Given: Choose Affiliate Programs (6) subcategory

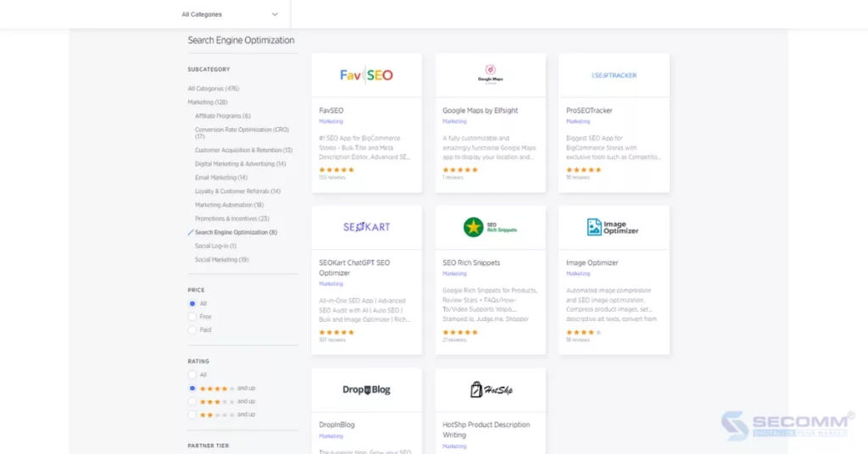Looking at the screenshot, I should coord(223,116).
